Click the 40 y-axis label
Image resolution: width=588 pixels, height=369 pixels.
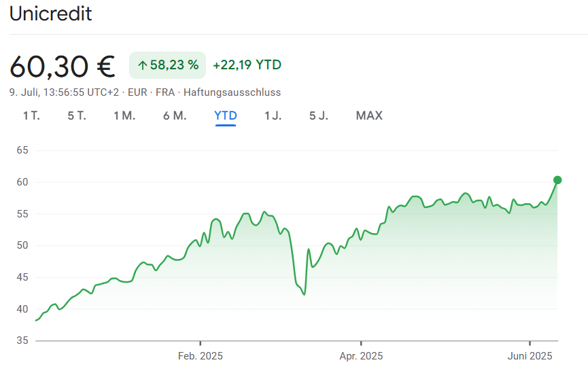(22, 309)
